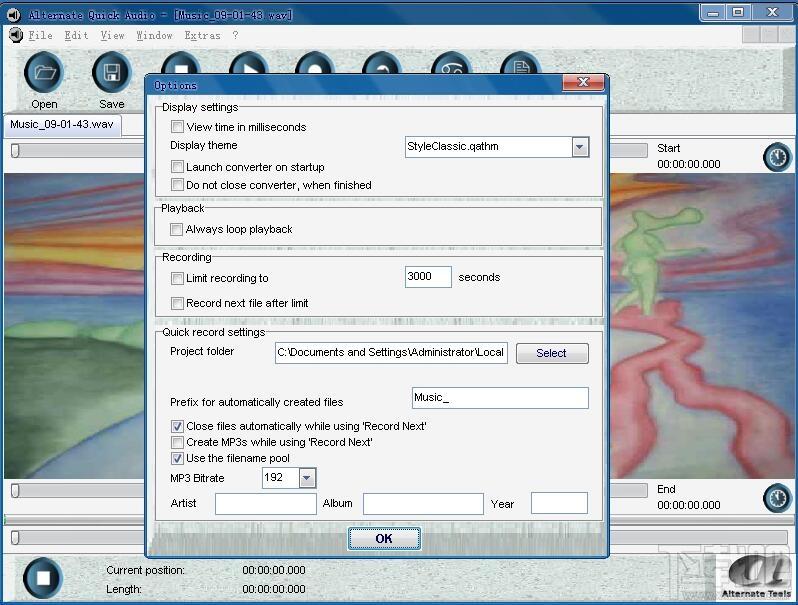
Task: Close the Options dialog
Action: (583, 82)
